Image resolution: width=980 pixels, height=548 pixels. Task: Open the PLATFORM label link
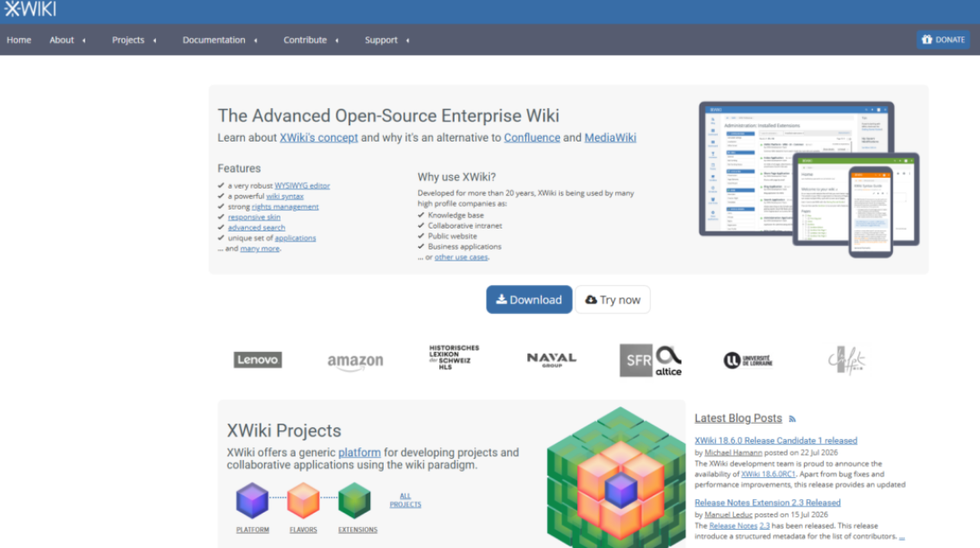pyautogui.click(x=252, y=530)
